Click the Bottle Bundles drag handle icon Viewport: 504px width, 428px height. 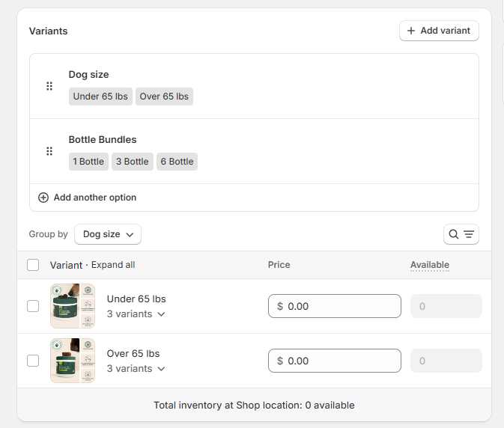coord(49,151)
